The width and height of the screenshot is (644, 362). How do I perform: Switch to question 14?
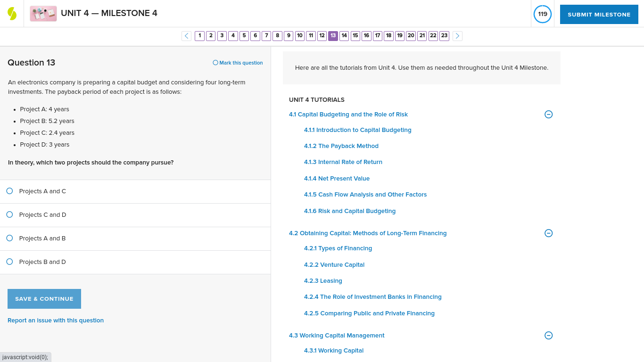[344, 36]
